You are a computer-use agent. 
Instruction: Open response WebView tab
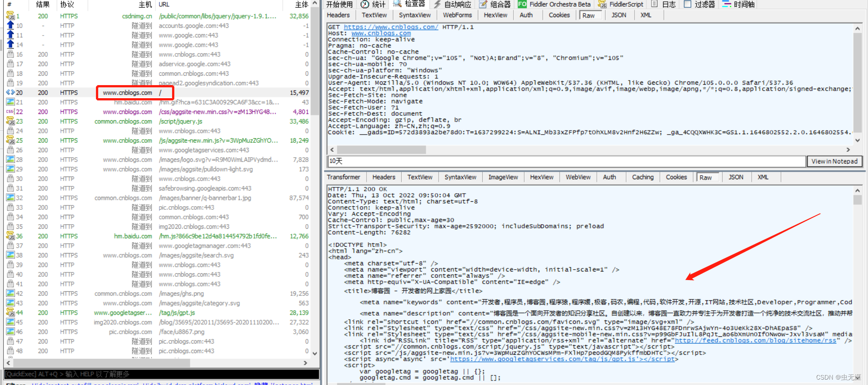click(x=578, y=177)
